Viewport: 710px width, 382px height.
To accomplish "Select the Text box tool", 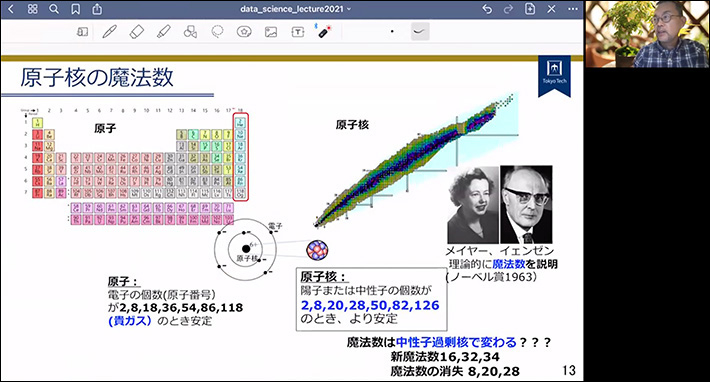I will tap(297, 32).
